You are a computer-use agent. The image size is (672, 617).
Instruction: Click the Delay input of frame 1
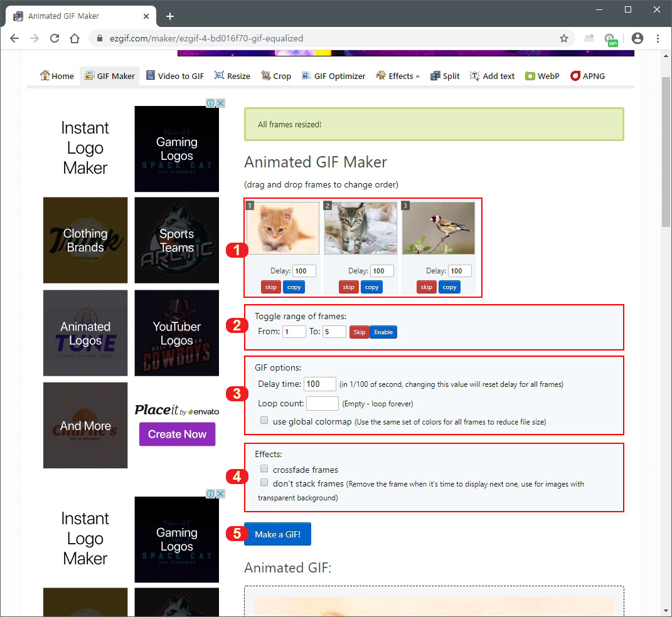[304, 270]
